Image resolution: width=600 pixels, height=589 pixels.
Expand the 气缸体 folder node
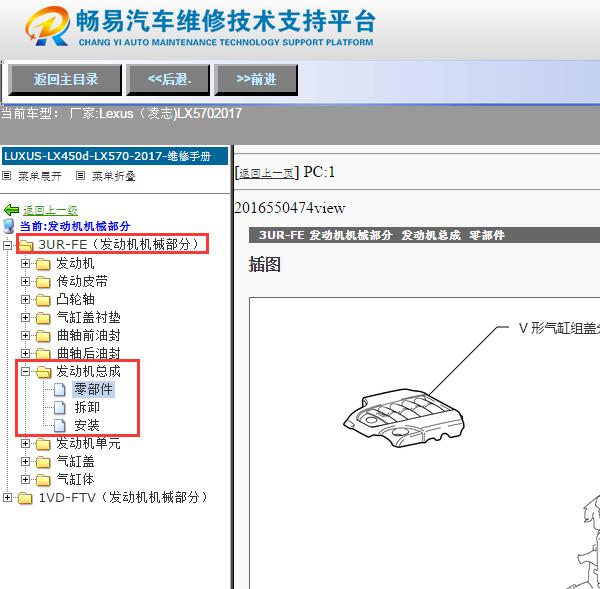[25, 479]
